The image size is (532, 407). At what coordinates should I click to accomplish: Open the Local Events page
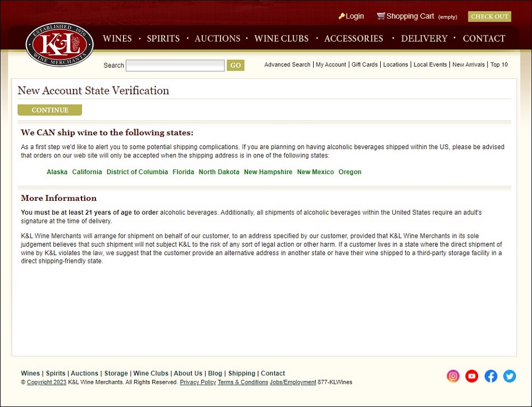[x=430, y=64]
